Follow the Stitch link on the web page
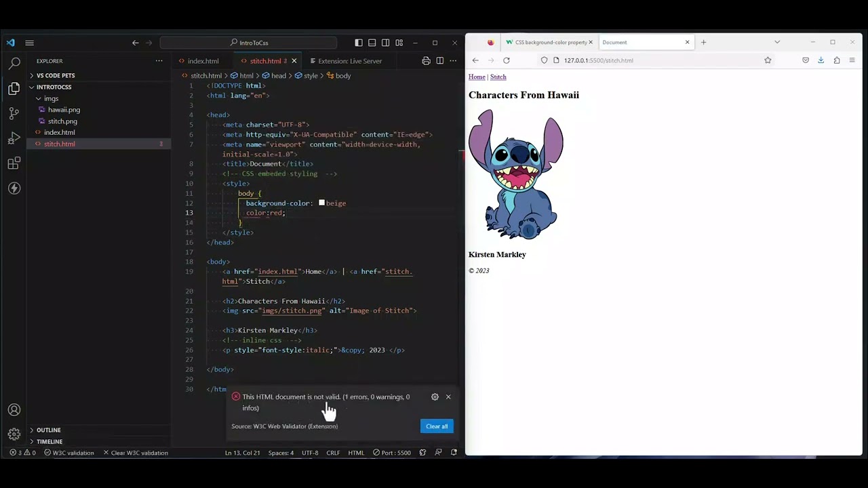The image size is (868, 488). click(498, 77)
